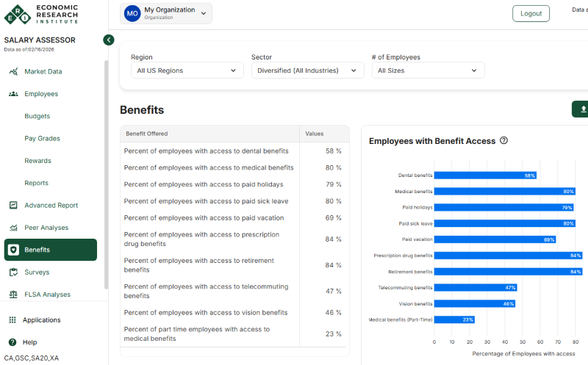Click the Help question mark icon

click(x=12, y=341)
